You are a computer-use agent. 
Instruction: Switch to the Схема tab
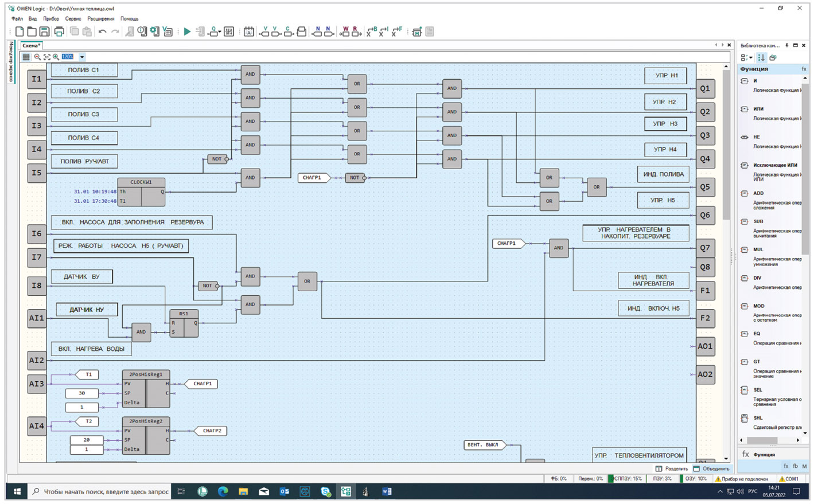coord(31,45)
